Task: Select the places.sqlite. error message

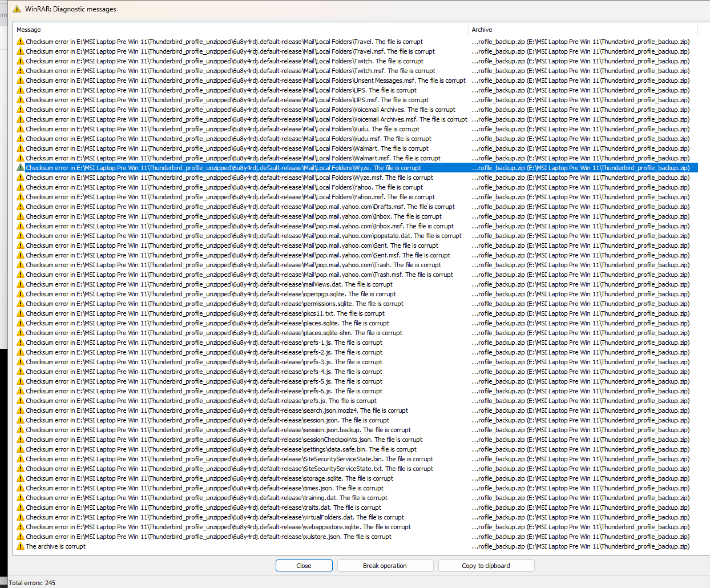Action: (207, 323)
